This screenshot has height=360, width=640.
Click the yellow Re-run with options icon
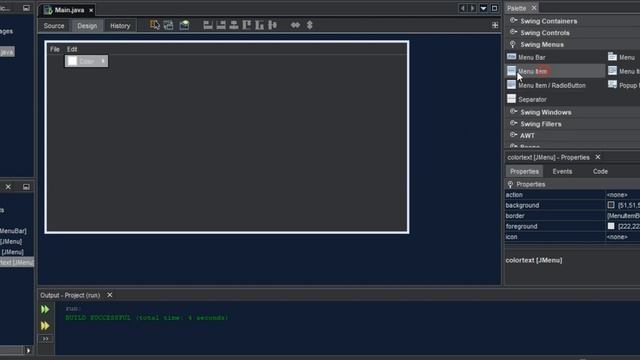point(45,326)
